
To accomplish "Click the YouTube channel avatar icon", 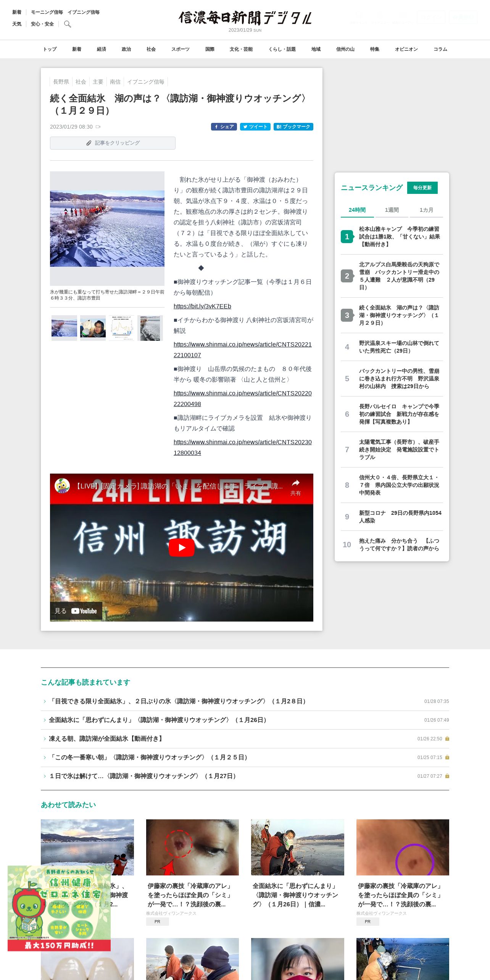I will tap(62, 486).
